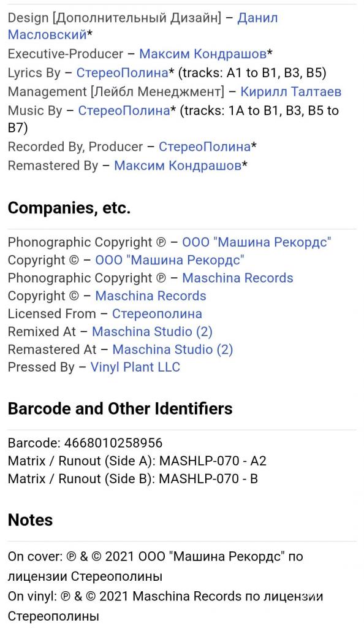This screenshot has height=628, width=364.
Task: Open Maschina Records Phonographic Copyright link
Action: [x=238, y=278]
